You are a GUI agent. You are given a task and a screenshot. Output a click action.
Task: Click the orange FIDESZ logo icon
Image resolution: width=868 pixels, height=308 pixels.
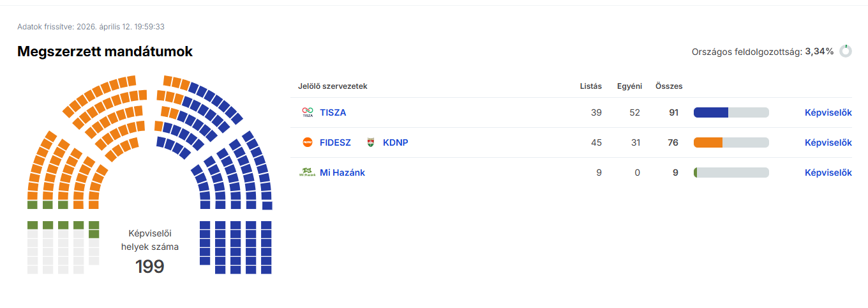pos(308,142)
